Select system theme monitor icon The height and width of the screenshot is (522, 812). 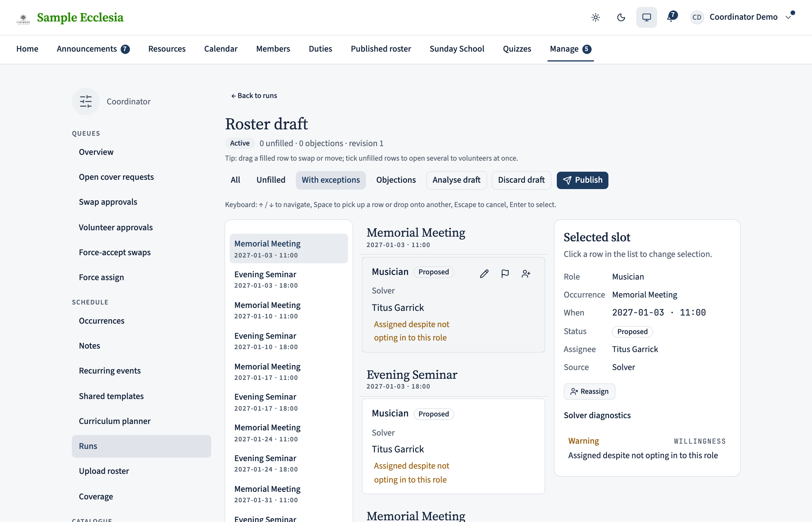point(646,17)
